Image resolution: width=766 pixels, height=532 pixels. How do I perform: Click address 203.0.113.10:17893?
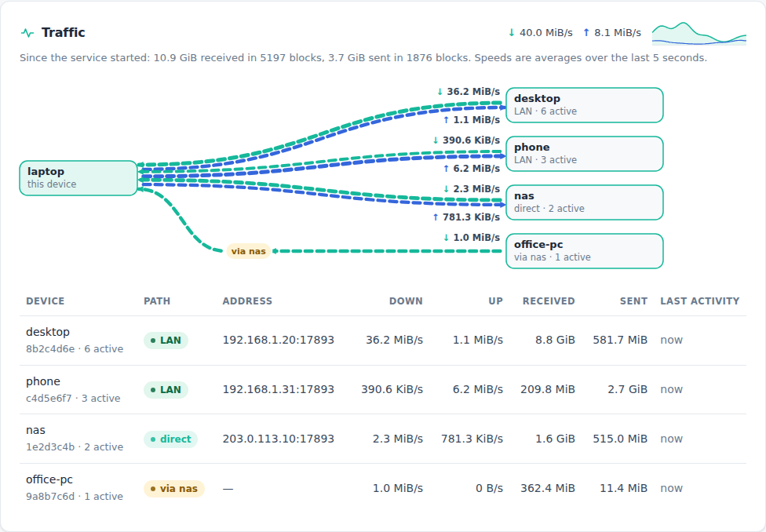pyautogui.click(x=279, y=439)
